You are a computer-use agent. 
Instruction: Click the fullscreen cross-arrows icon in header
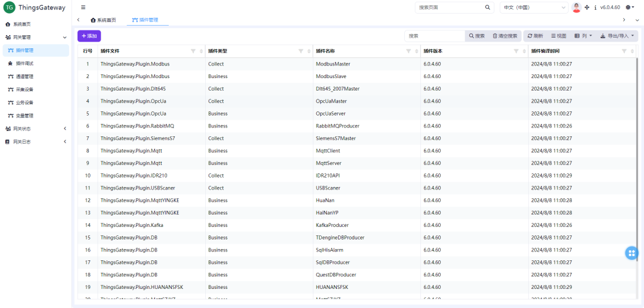pyautogui.click(x=587, y=8)
